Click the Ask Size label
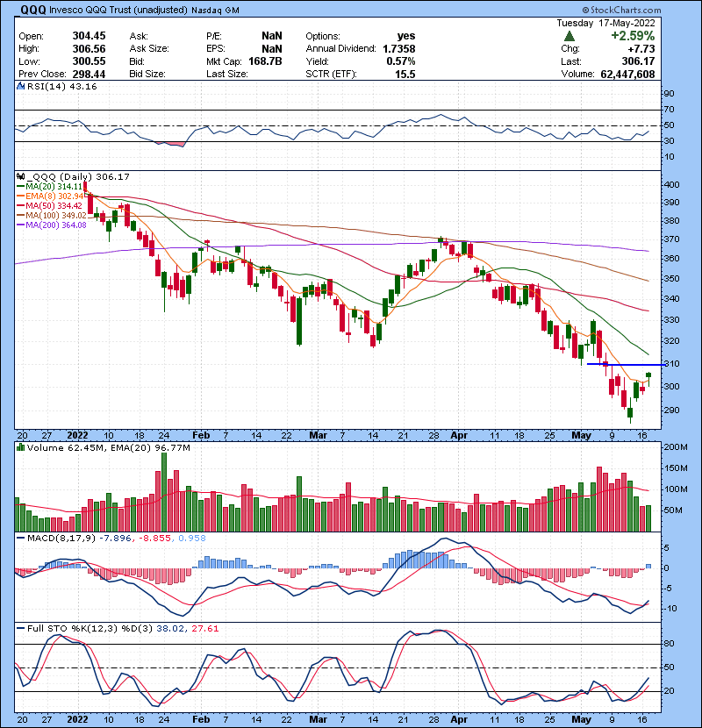The image size is (702, 728). click(x=149, y=49)
